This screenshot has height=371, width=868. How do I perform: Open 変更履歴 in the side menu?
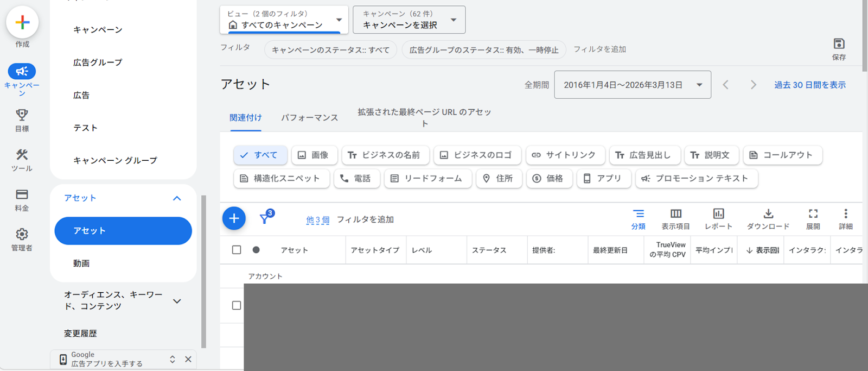[80, 334]
